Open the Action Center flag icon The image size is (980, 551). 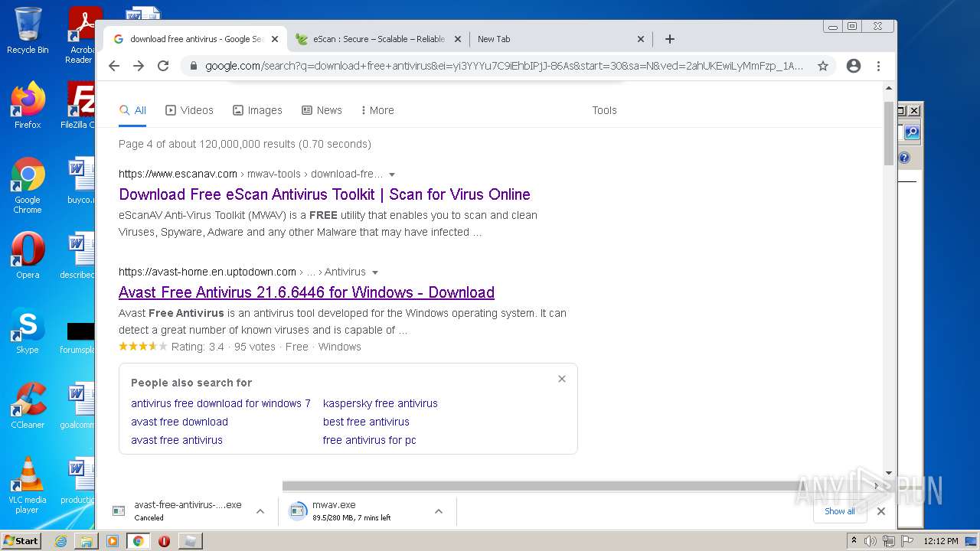click(906, 541)
